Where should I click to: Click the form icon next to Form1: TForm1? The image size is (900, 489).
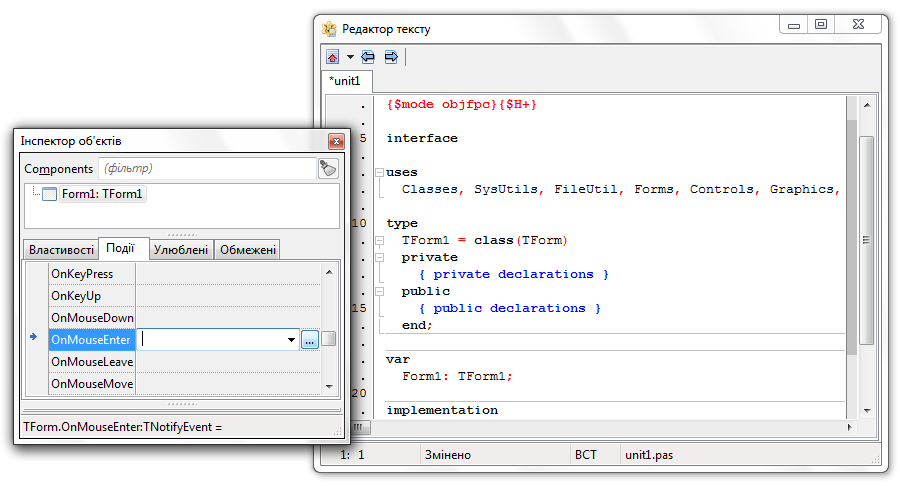(x=50, y=194)
